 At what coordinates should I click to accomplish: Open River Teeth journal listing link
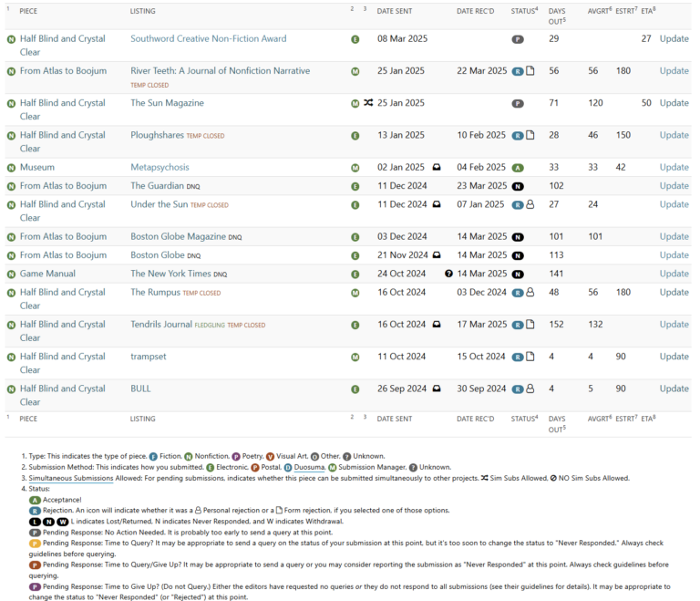220,71
